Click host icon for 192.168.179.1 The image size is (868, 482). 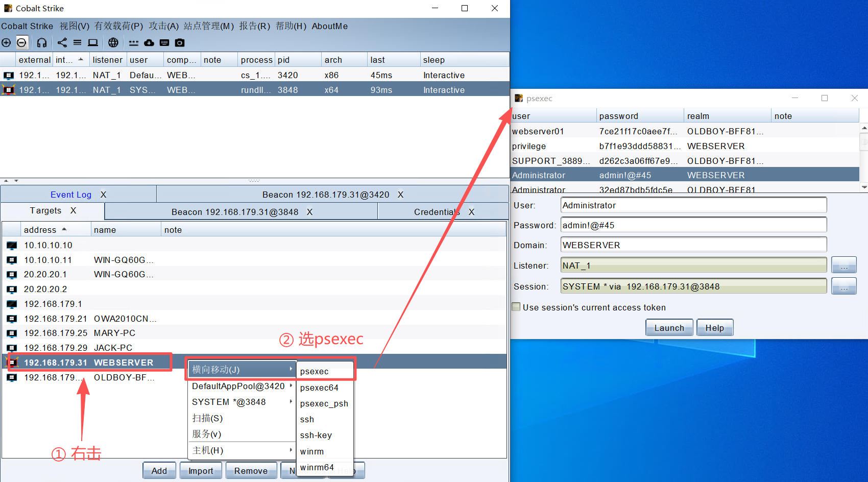[x=12, y=304]
